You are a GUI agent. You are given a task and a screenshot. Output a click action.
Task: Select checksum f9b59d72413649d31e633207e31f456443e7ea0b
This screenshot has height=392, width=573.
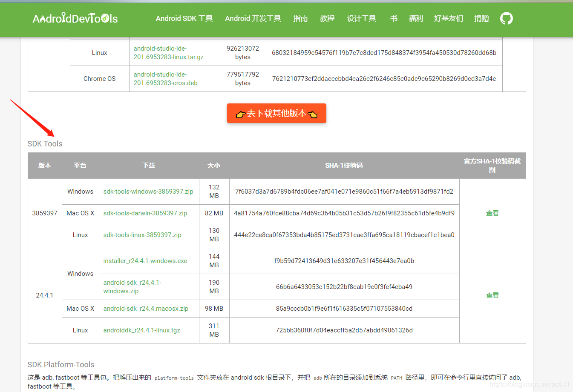[x=344, y=261]
